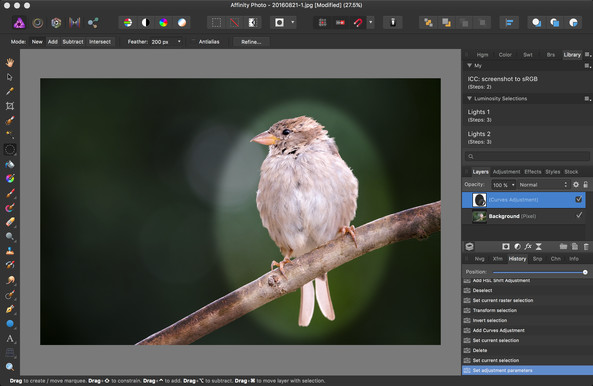Switch to the Adjustment tab
The width and height of the screenshot is (593, 386).
[506, 172]
